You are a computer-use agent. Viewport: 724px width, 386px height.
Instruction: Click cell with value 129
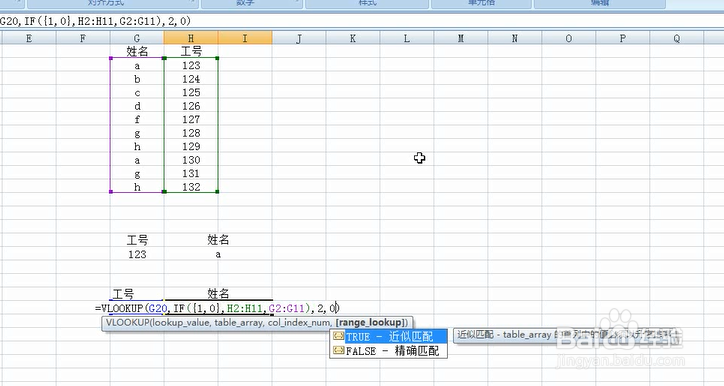pyautogui.click(x=191, y=146)
